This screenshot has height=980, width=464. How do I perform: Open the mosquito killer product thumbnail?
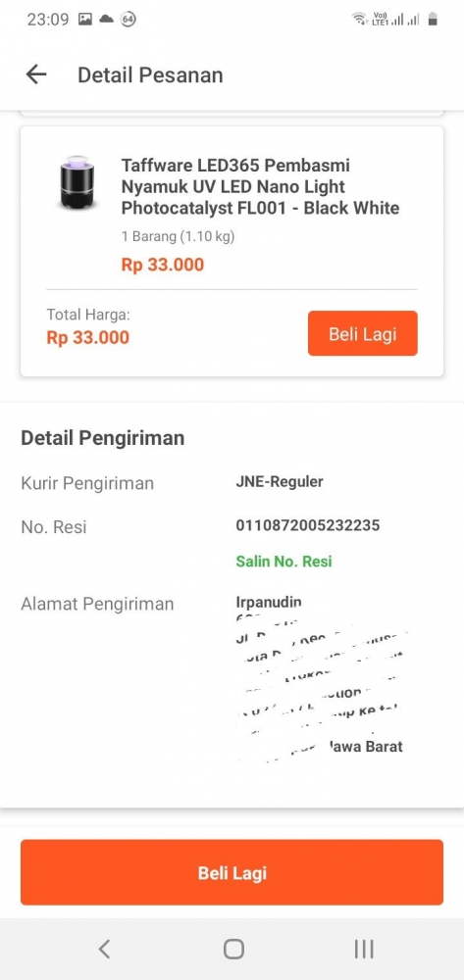click(x=78, y=184)
